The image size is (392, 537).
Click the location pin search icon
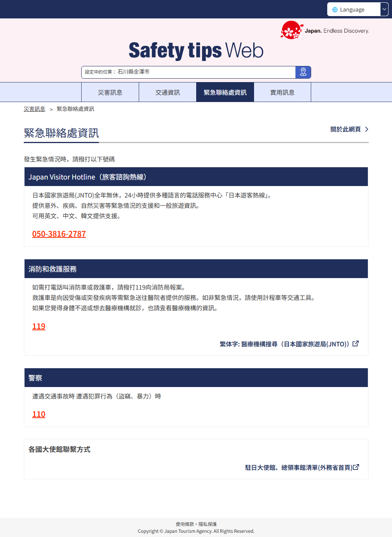click(303, 72)
